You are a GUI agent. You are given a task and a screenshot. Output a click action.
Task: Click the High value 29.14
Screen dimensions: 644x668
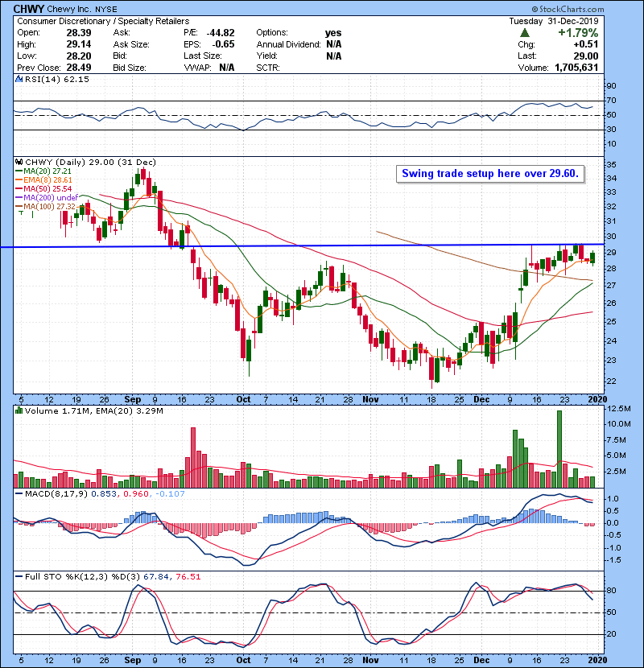point(79,44)
